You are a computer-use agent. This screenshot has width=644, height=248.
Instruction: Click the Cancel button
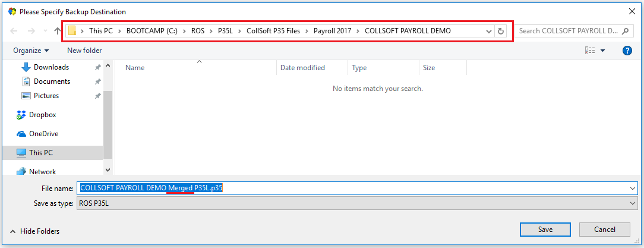(x=605, y=230)
